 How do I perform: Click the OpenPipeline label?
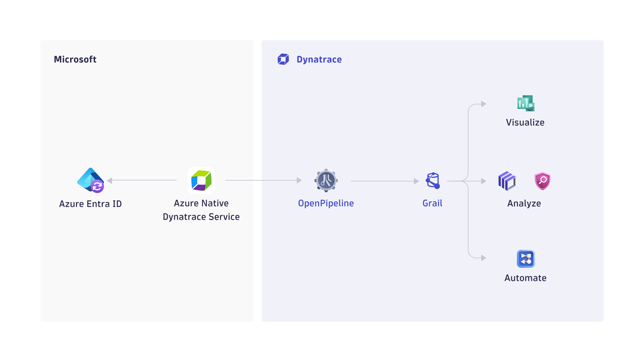[326, 203]
